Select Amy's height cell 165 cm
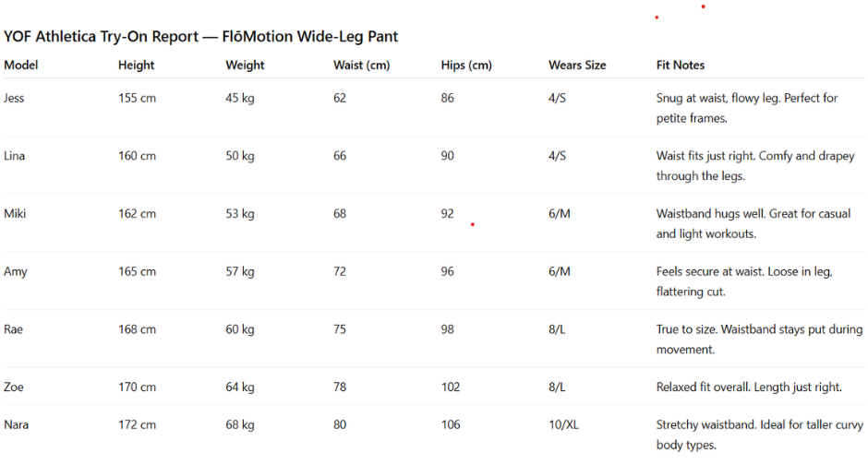The image size is (868, 465). (137, 272)
